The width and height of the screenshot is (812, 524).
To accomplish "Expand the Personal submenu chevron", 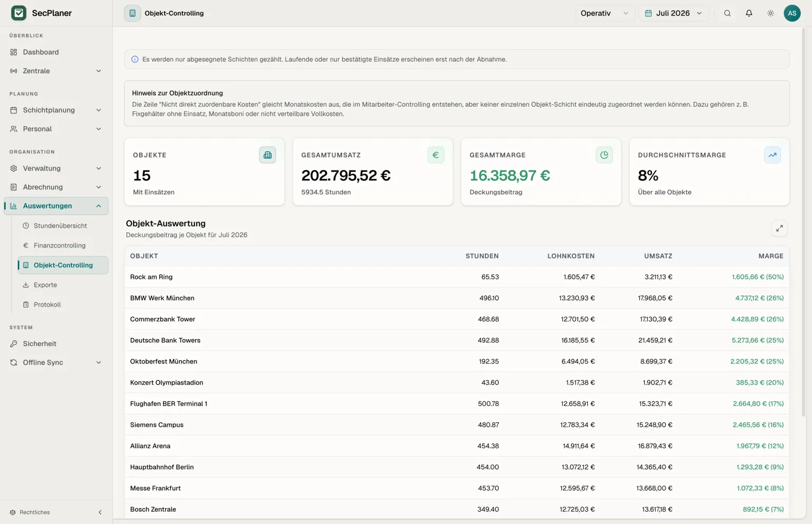I will (x=98, y=129).
